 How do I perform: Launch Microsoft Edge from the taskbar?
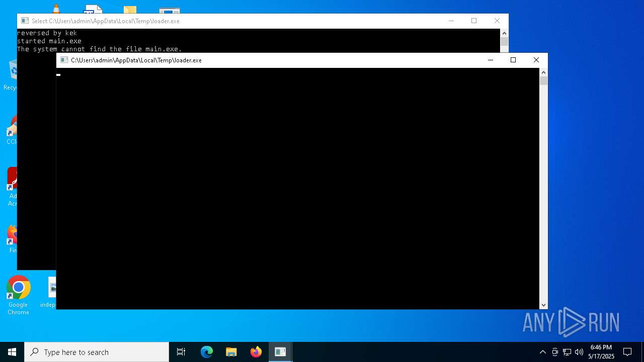click(207, 352)
